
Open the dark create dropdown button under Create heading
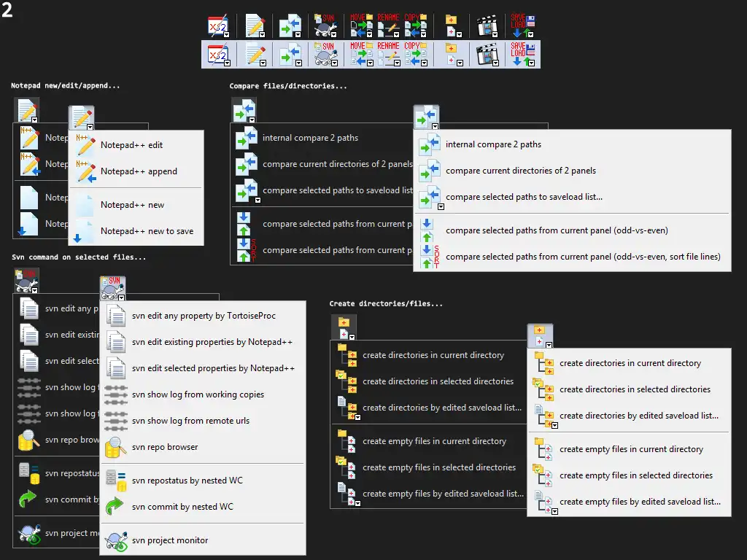click(344, 327)
